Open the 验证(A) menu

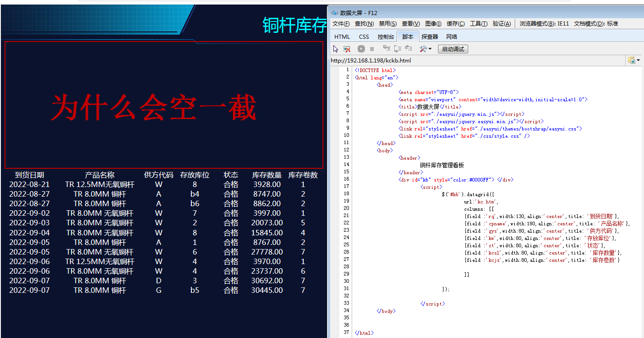pyautogui.click(x=501, y=24)
